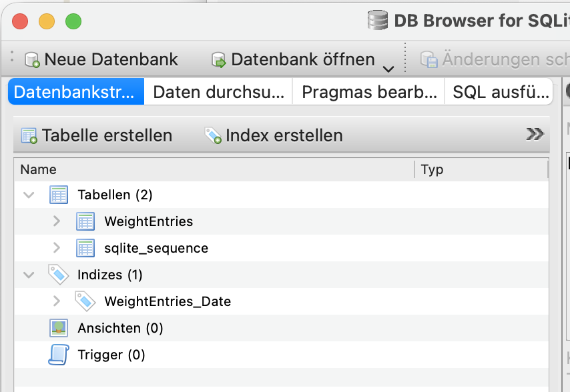This screenshot has height=392, width=570.
Task: Click the Trigger scroll icon
Action: coord(59,355)
